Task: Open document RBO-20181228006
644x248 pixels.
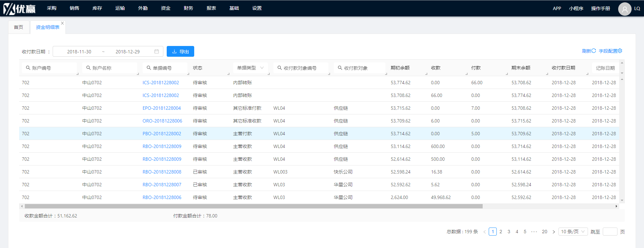Action: tap(162, 197)
